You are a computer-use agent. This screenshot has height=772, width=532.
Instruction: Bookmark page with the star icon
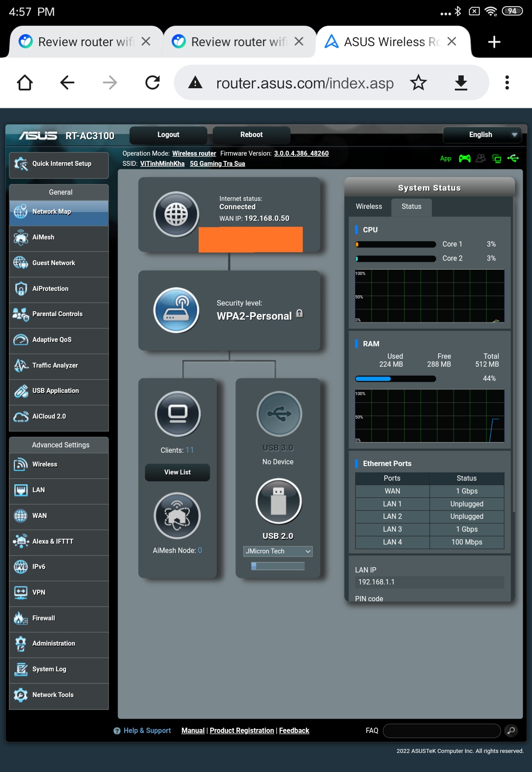[418, 83]
